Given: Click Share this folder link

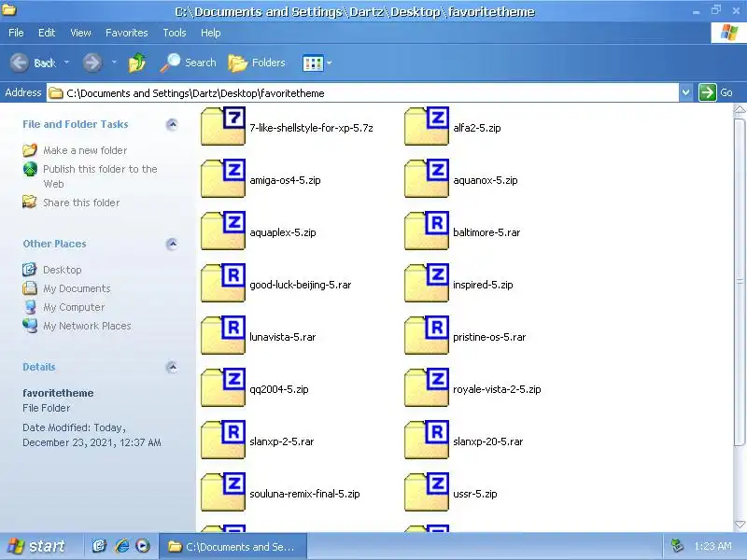Looking at the screenshot, I should point(81,203).
